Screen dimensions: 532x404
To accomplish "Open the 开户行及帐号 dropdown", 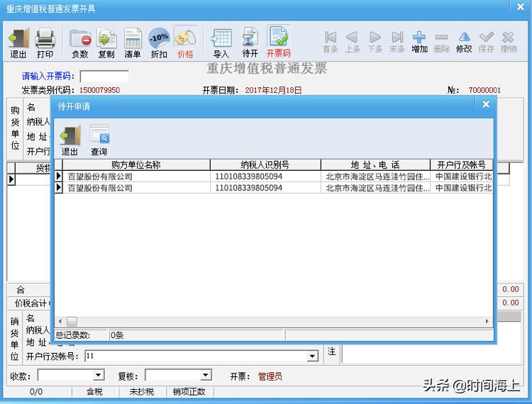I will (x=312, y=357).
